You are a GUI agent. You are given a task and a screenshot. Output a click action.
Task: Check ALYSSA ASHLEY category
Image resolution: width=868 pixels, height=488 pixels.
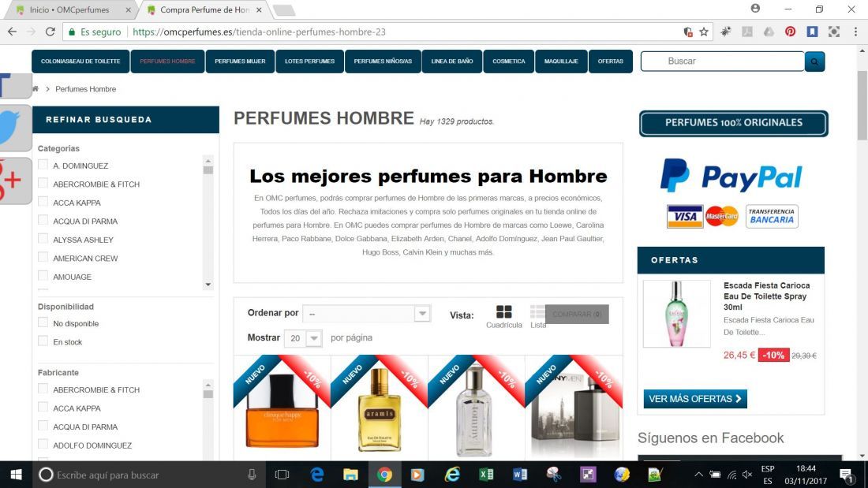(43, 239)
